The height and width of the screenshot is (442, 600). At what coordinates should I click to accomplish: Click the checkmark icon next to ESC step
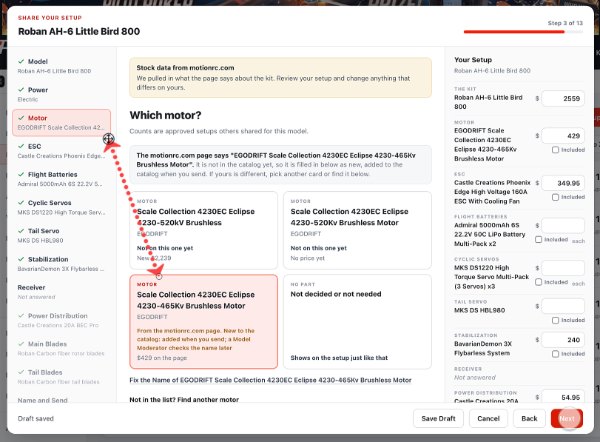point(21,146)
